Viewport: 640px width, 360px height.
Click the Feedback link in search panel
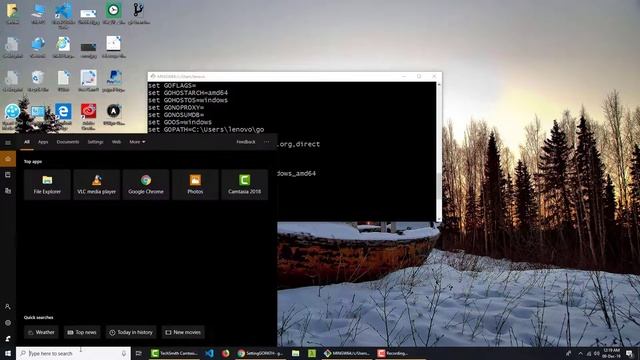[246, 142]
